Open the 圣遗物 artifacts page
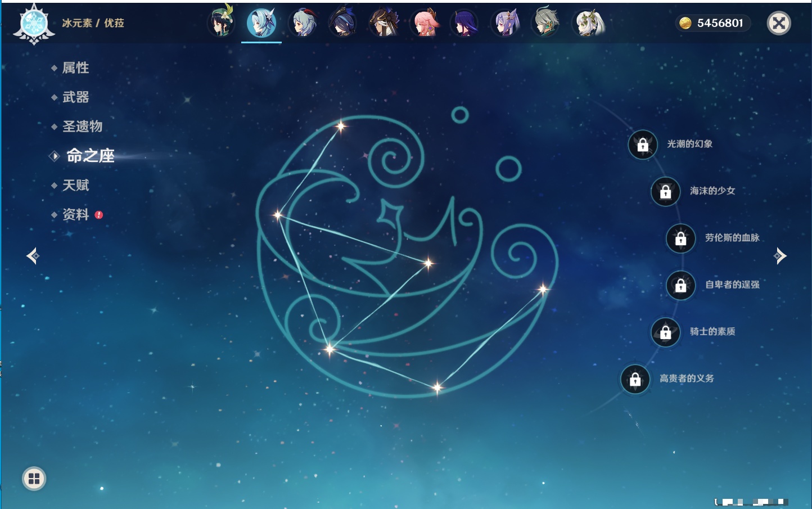812x509 pixels. pos(82,127)
